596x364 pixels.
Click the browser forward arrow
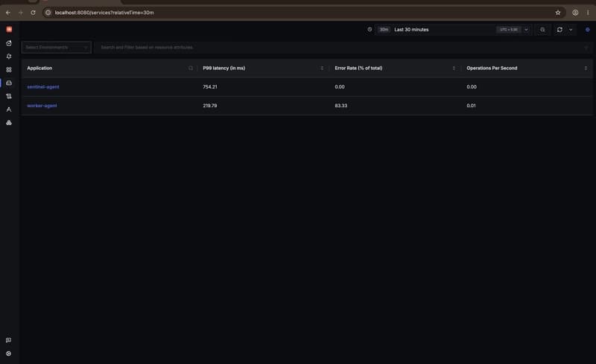point(21,13)
